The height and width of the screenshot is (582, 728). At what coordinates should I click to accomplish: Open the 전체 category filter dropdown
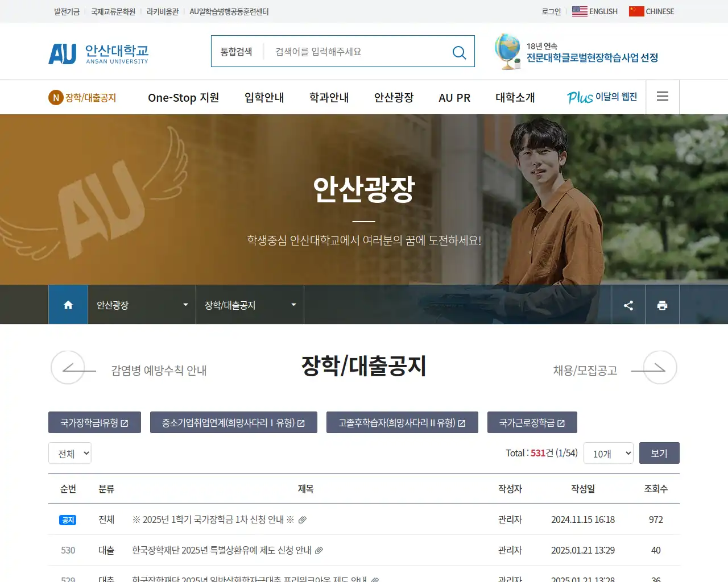coord(69,453)
